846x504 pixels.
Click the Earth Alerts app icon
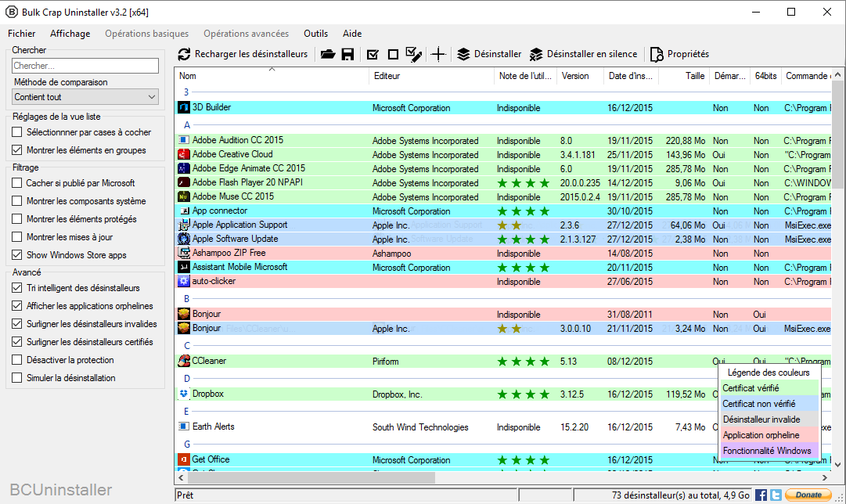[184, 427]
